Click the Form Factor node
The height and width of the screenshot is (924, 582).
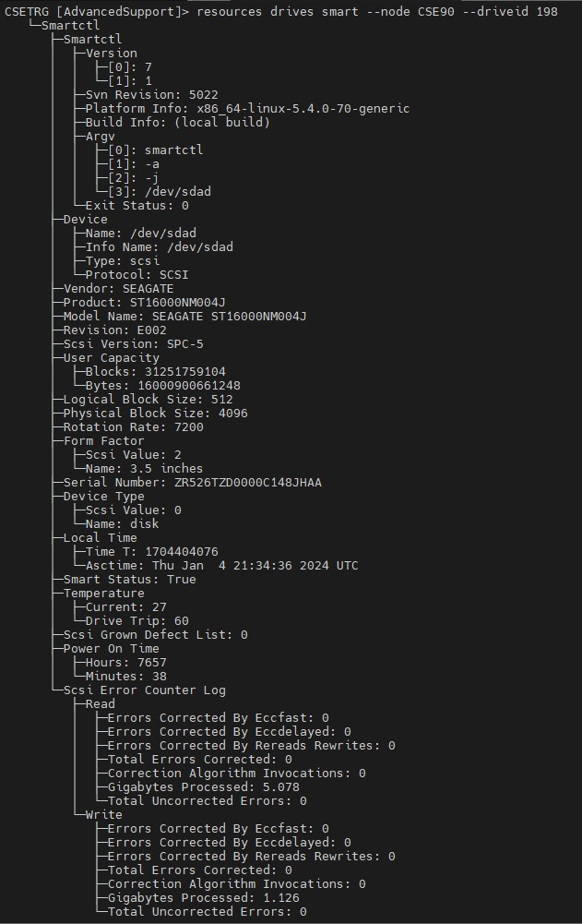pyautogui.click(x=103, y=441)
